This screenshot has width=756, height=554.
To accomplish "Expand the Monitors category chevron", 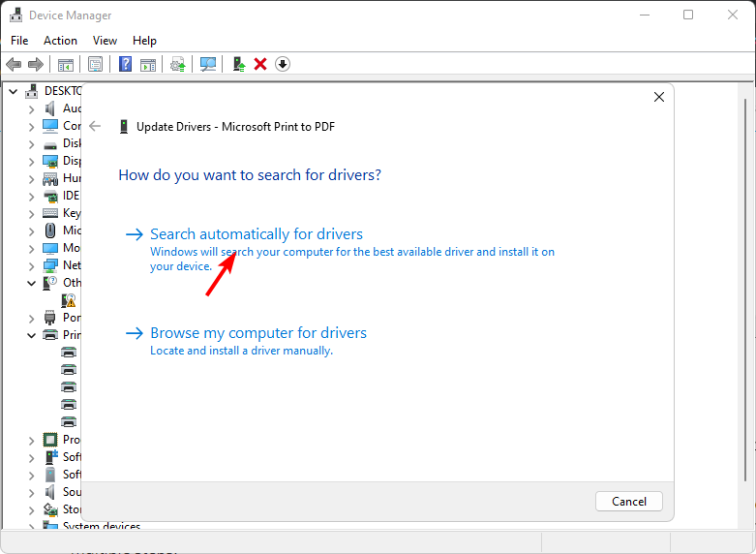I will [x=31, y=249].
